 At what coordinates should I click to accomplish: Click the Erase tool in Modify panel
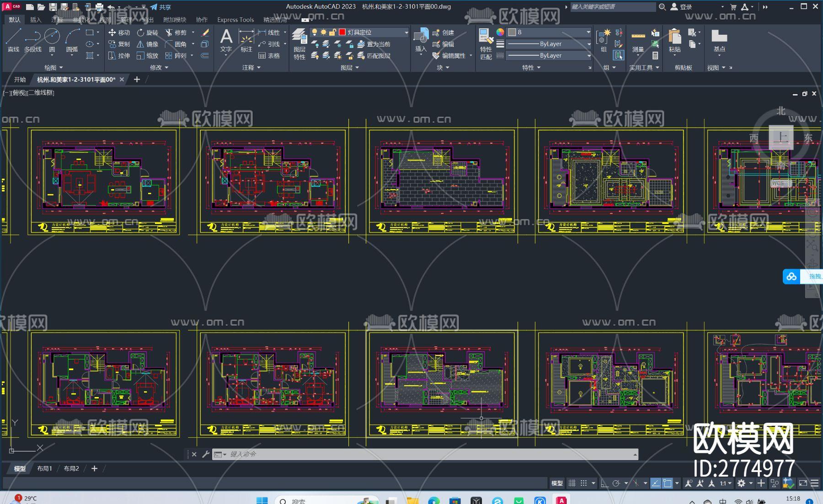(205, 32)
